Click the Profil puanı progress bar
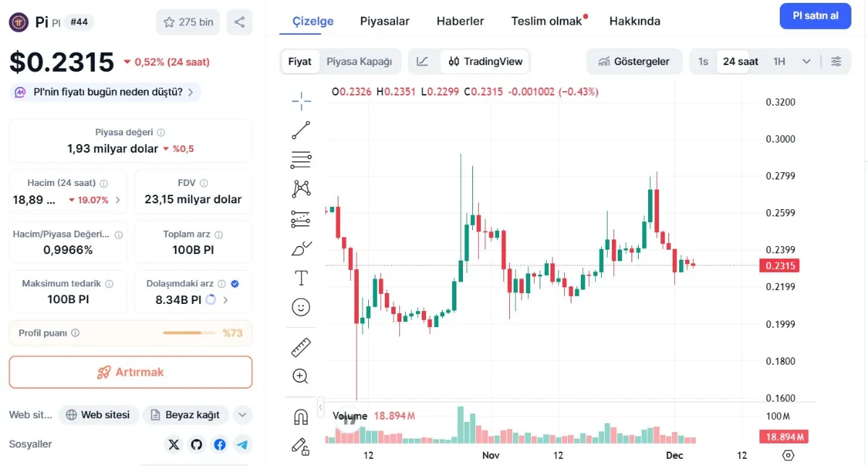Screen dimensions: 868x466 190,333
